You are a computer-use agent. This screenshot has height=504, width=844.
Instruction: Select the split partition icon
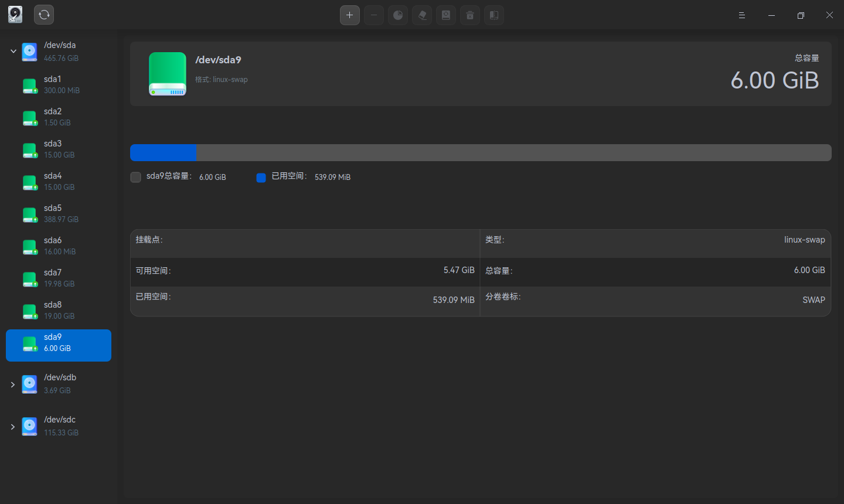point(494,15)
